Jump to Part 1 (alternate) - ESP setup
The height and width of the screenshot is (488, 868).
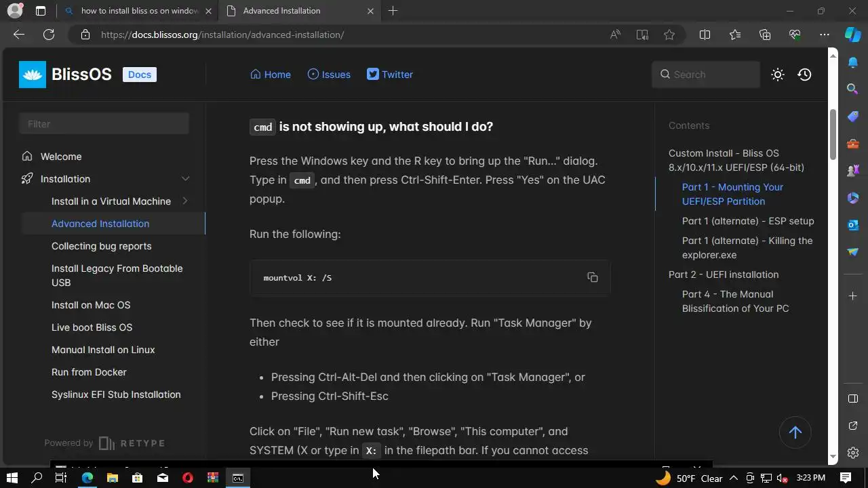[748, 221]
